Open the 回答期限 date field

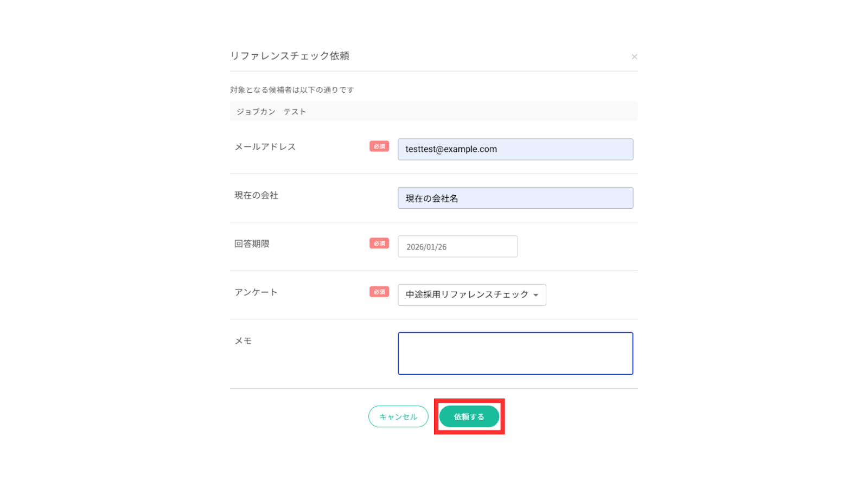click(457, 247)
